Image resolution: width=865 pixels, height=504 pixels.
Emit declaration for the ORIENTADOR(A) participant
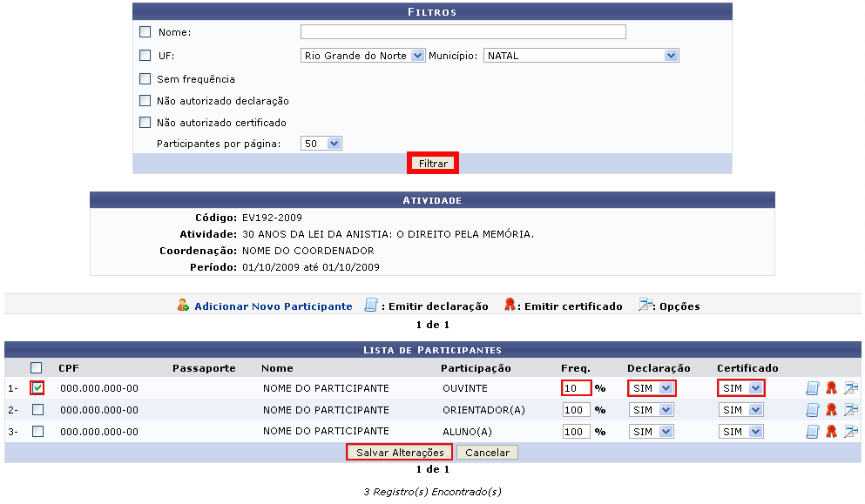point(812,410)
